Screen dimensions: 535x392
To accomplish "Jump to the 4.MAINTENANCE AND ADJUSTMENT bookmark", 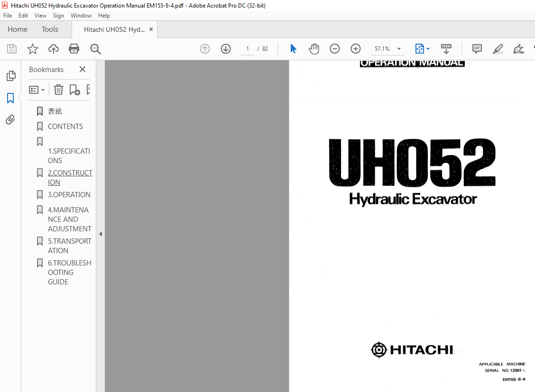I will click(x=70, y=219).
